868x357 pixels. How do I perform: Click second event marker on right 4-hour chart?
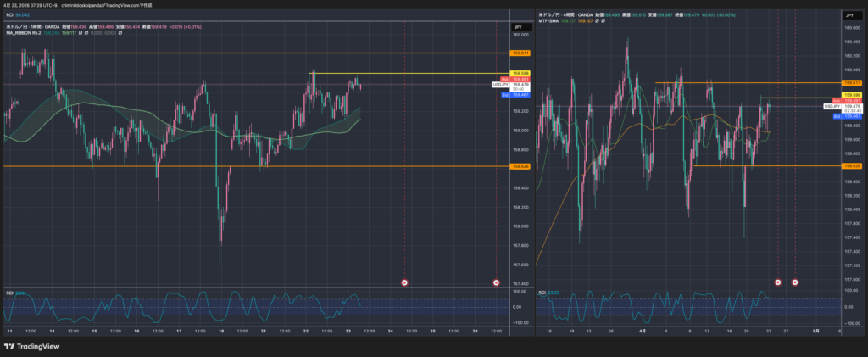[795, 282]
